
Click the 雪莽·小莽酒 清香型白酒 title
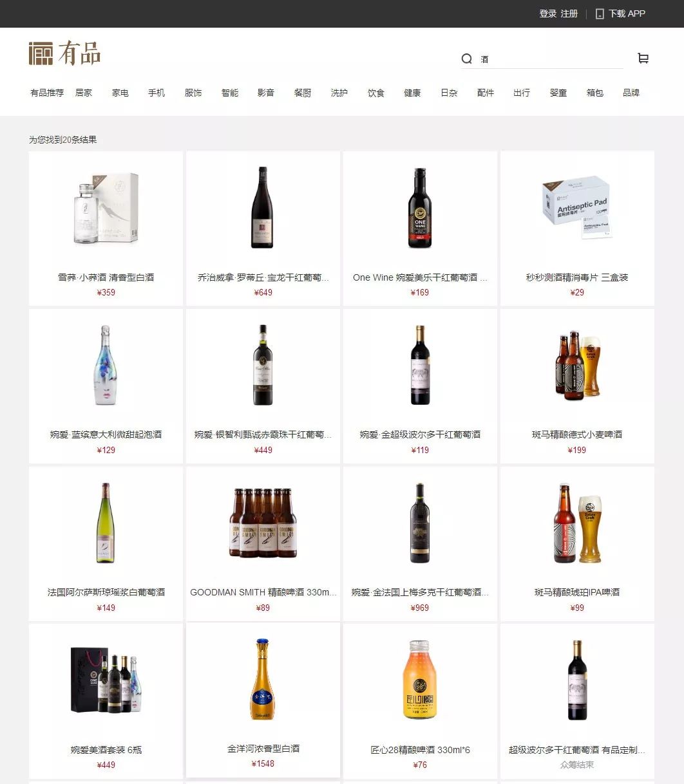(x=106, y=277)
